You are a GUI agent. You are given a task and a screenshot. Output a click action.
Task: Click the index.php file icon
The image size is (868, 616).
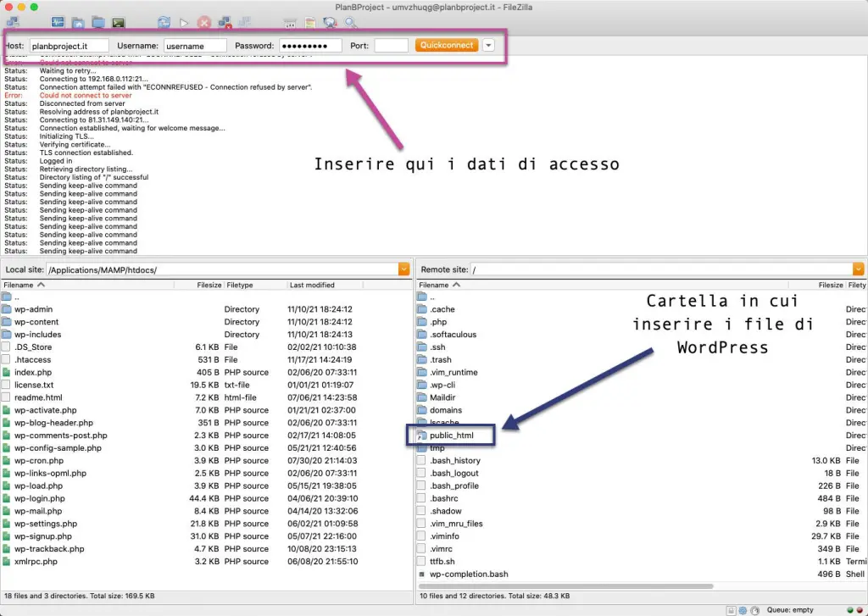(x=6, y=372)
